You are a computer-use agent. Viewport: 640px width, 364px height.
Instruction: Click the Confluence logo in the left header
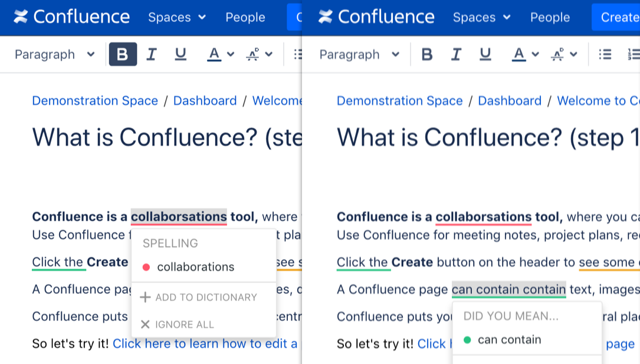coord(71,17)
